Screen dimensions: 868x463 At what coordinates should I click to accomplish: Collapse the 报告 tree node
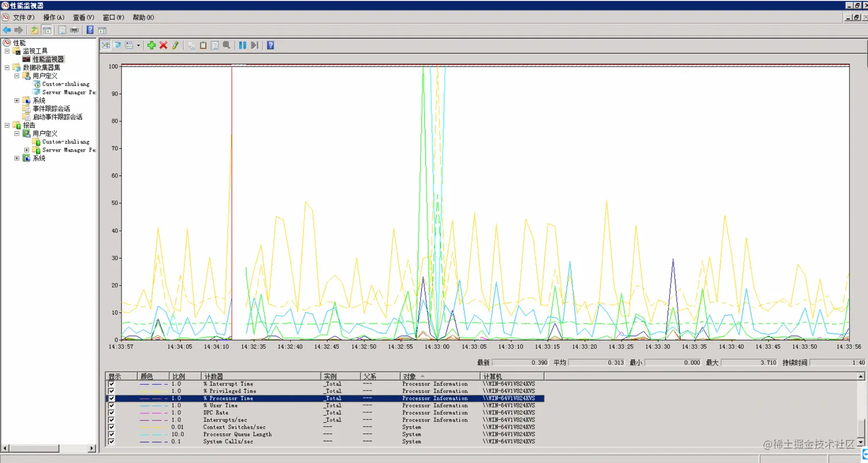point(7,125)
